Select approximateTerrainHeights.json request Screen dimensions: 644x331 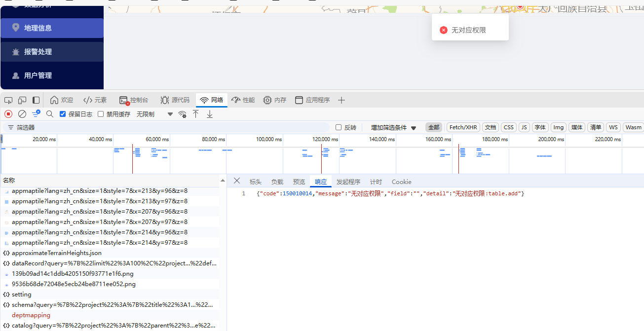pyautogui.click(x=110, y=253)
